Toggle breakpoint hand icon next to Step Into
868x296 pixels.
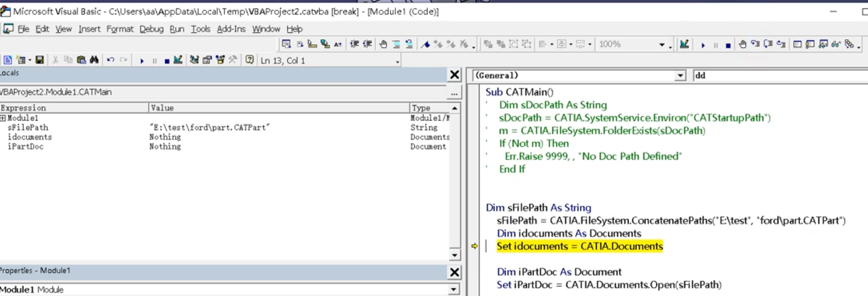(742, 44)
